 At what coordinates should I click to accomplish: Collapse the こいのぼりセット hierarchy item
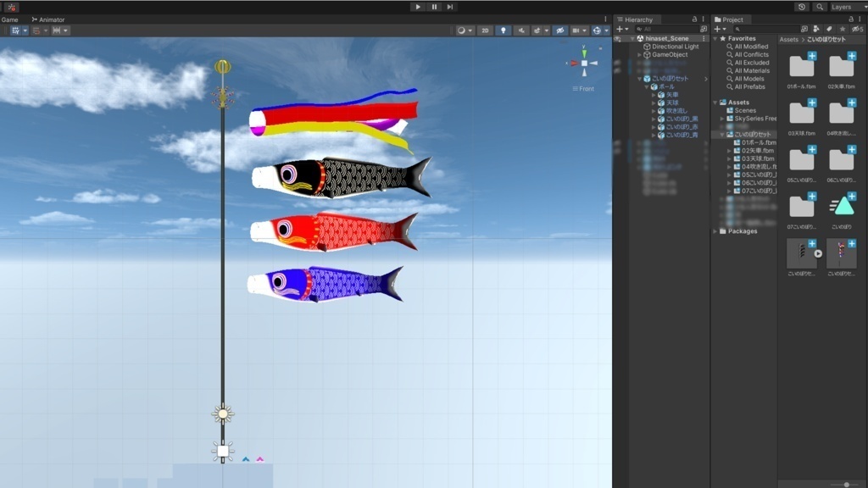click(638, 79)
